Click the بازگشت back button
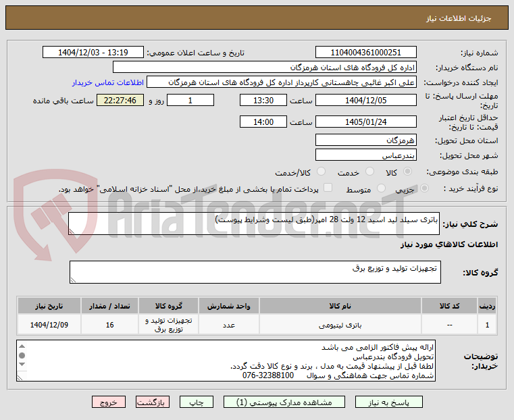 [153, 402]
